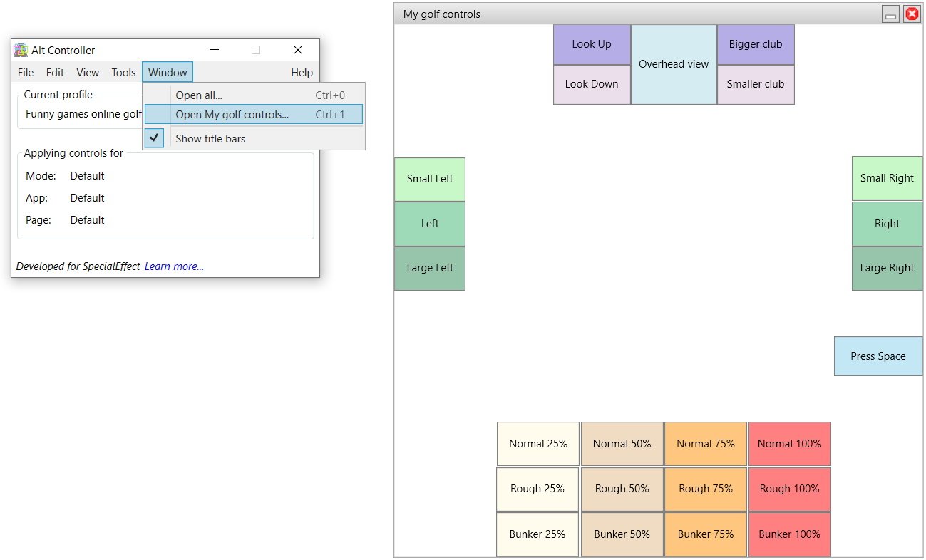Open the Edit menu

click(54, 72)
